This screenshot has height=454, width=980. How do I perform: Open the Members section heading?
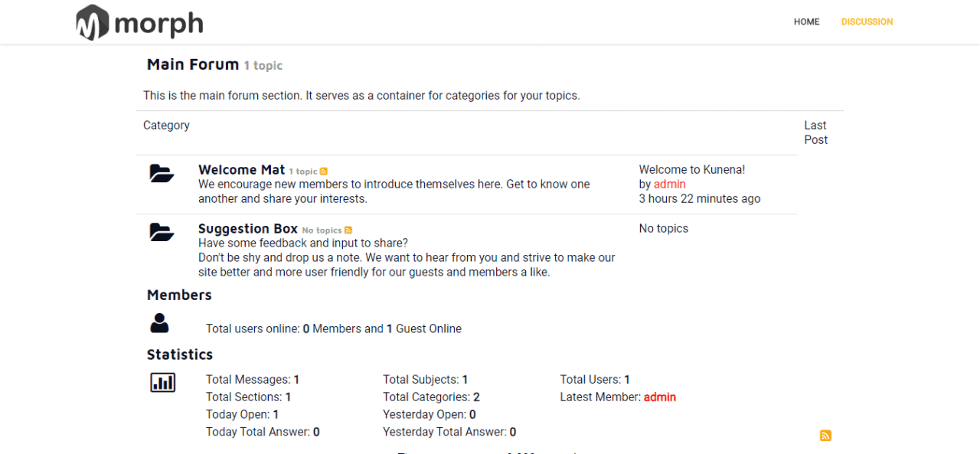[179, 296]
